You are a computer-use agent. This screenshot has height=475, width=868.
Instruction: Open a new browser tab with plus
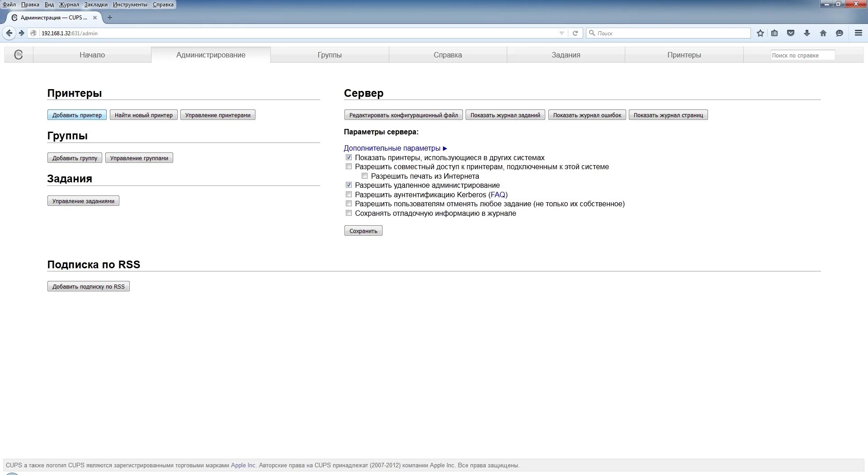point(109,18)
